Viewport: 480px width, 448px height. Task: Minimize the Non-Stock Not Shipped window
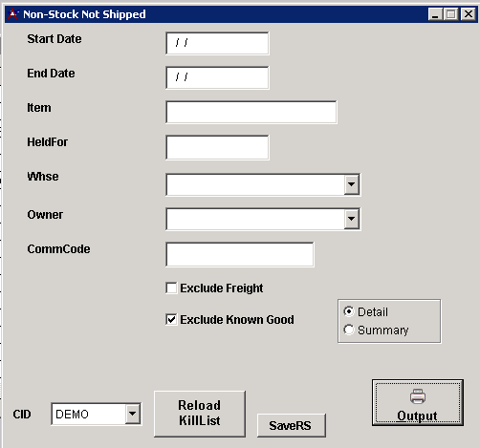[x=435, y=14]
